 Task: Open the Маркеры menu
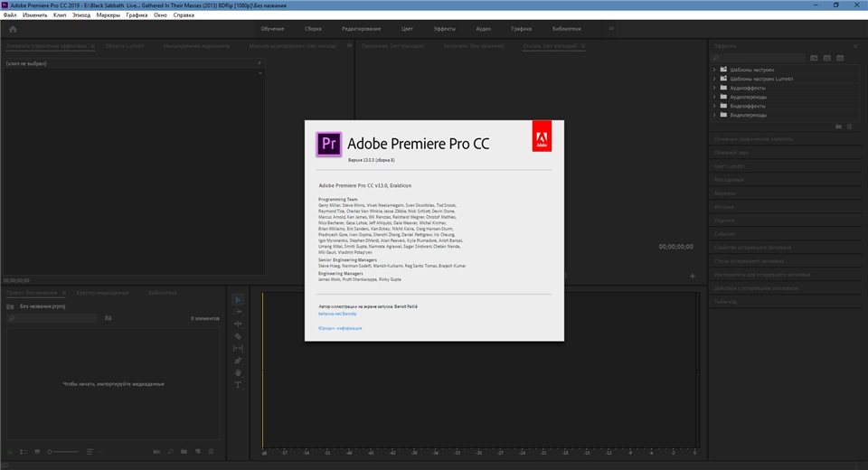(108, 15)
